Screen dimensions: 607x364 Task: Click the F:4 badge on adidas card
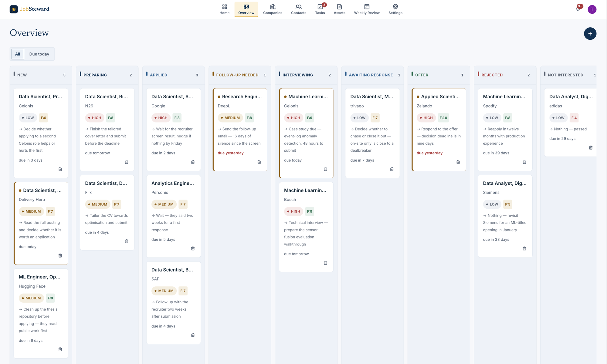(x=574, y=118)
